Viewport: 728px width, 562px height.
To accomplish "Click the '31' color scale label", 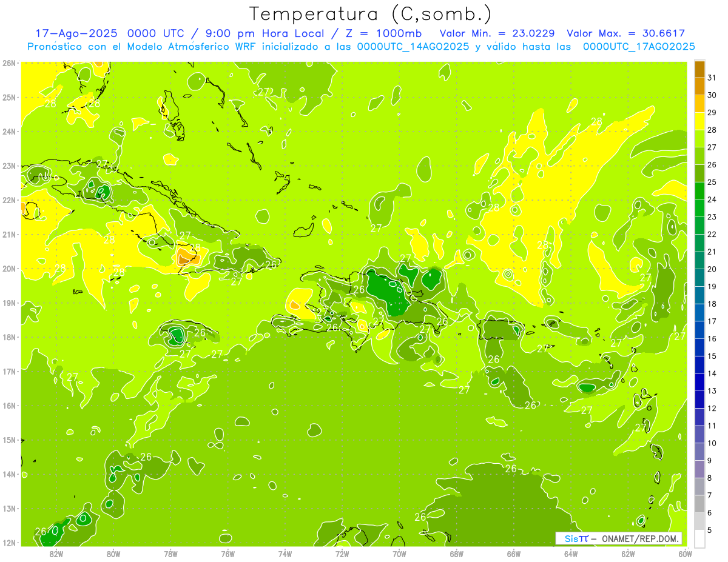I will pos(712,78).
